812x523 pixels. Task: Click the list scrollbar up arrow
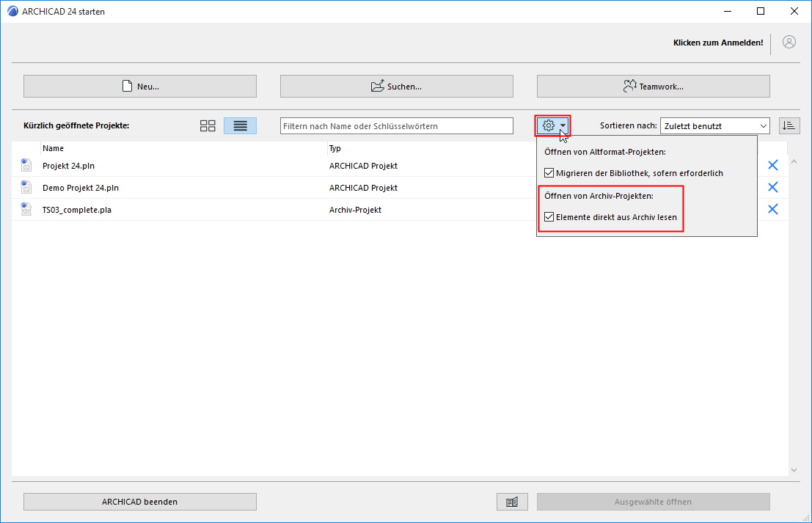[x=794, y=162]
